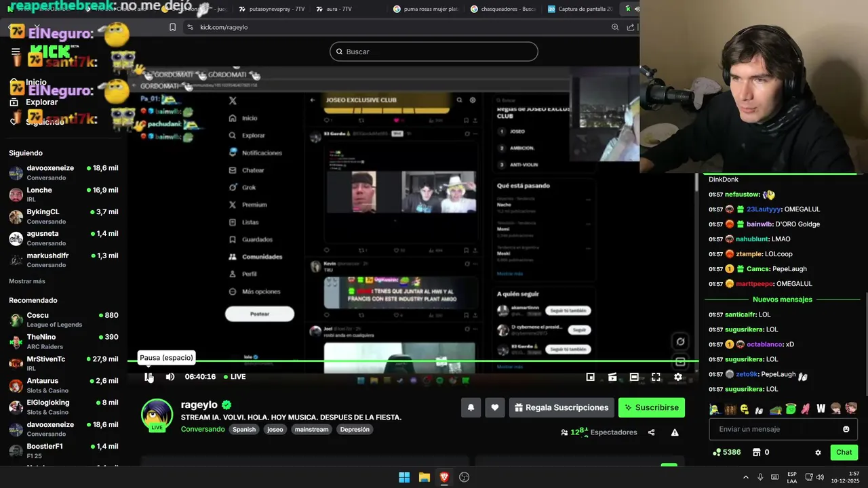Screen dimensions: 868x488
Task: Click the Buscar search field
Action: click(434, 52)
